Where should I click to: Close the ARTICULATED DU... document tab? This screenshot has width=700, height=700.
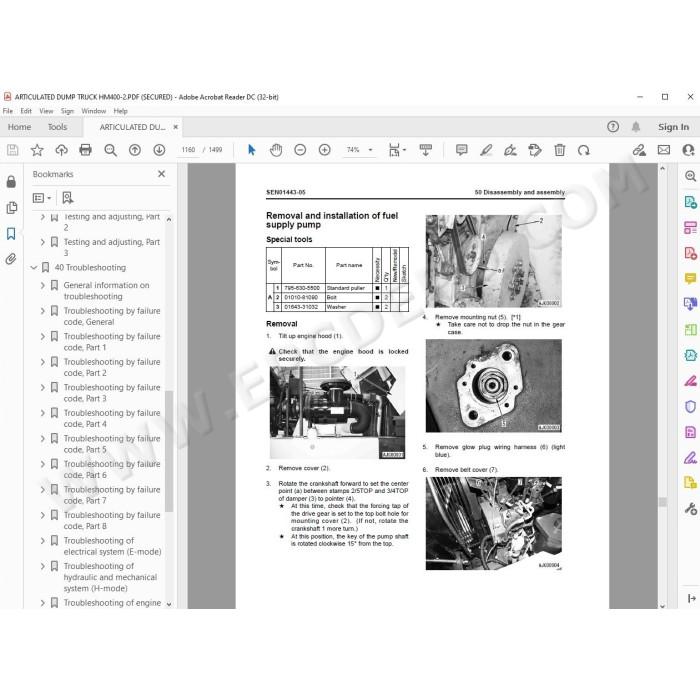click(x=175, y=127)
